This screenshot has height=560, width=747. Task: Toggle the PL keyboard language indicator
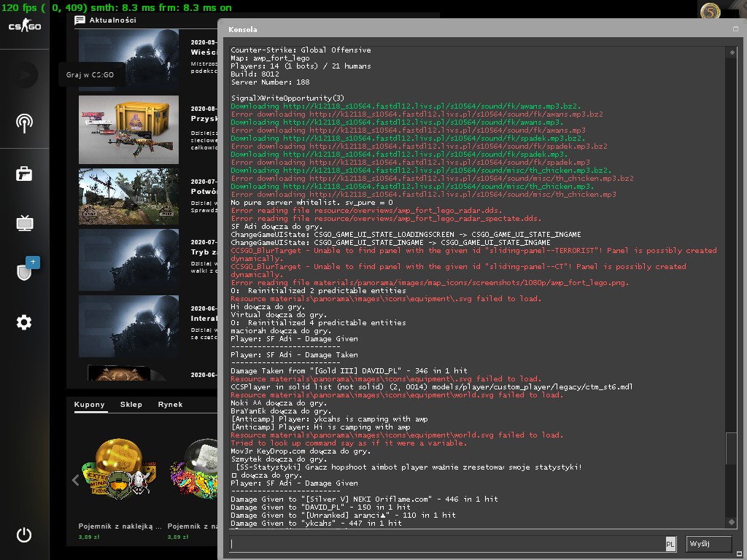tap(670, 544)
